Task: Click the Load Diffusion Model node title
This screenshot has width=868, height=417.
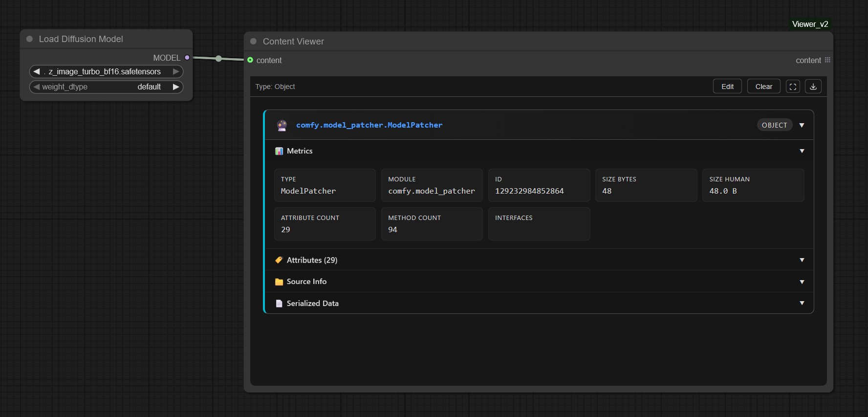Action: coord(81,39)
